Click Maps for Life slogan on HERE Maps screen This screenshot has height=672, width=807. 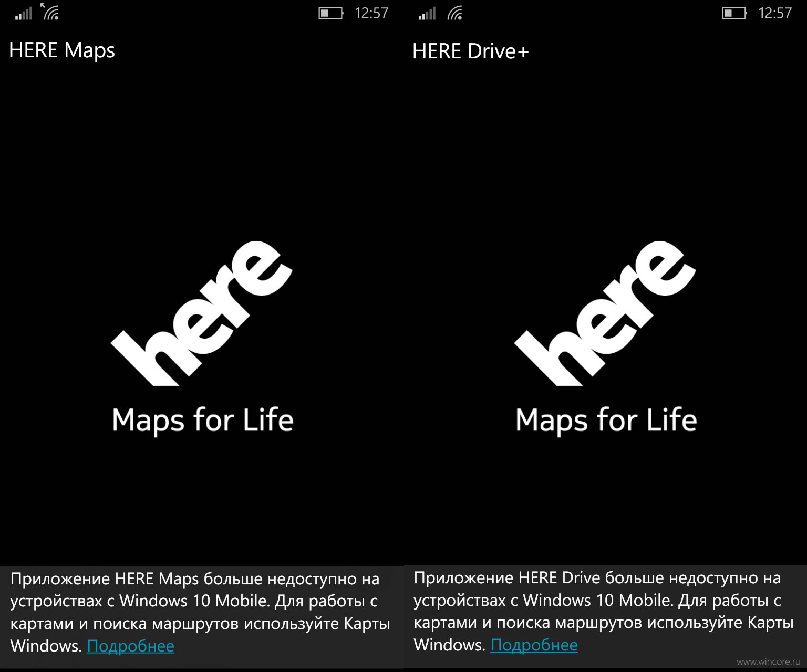click(x=203, y=421)
